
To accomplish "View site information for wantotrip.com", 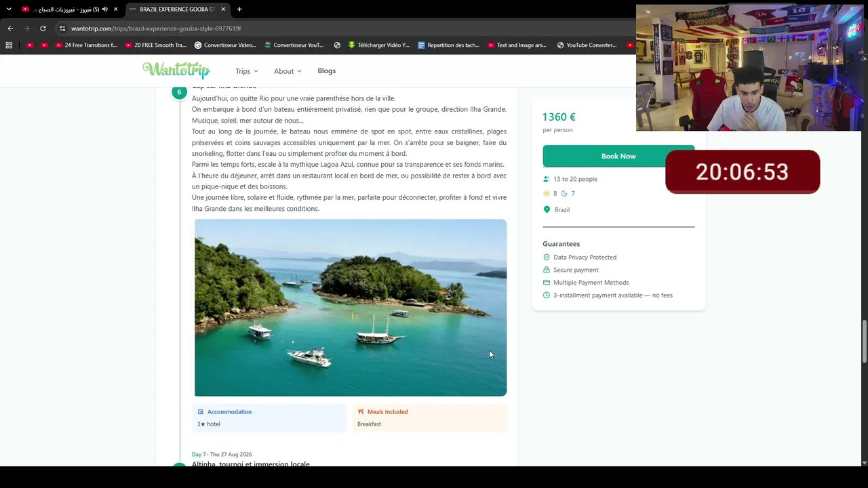I will 62,28.
